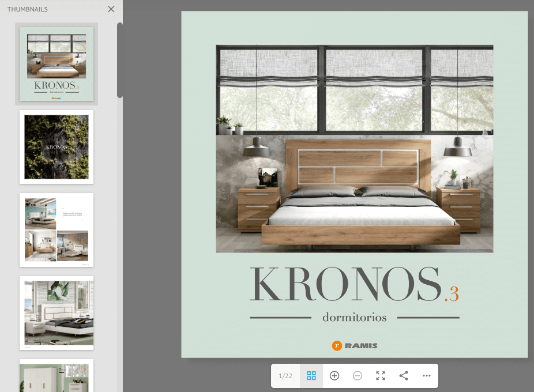Image resolution: width=534 pixels, height=392 pixels.
Task: Select the white bedroom page thumbnail
Action: coord(57,313)
